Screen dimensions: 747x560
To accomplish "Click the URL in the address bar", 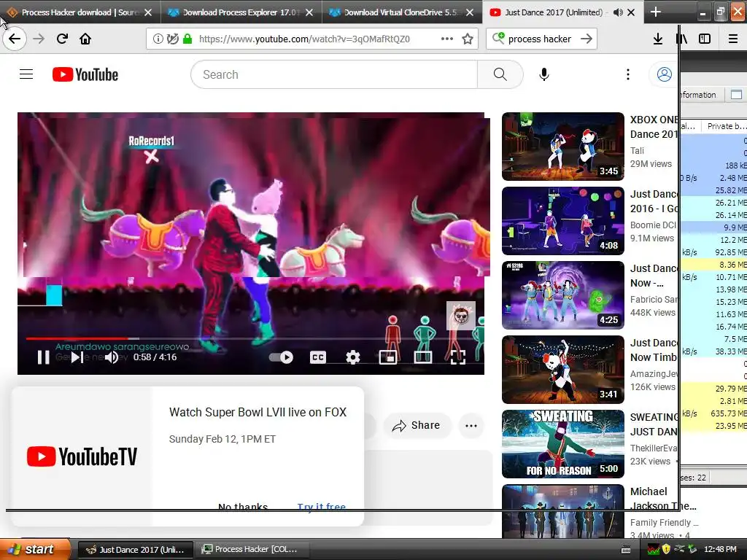I will [304, 39].
